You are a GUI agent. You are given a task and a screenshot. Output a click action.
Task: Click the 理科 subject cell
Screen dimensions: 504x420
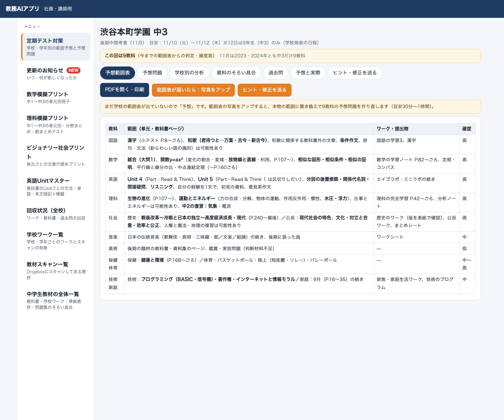tap(115, 203)
